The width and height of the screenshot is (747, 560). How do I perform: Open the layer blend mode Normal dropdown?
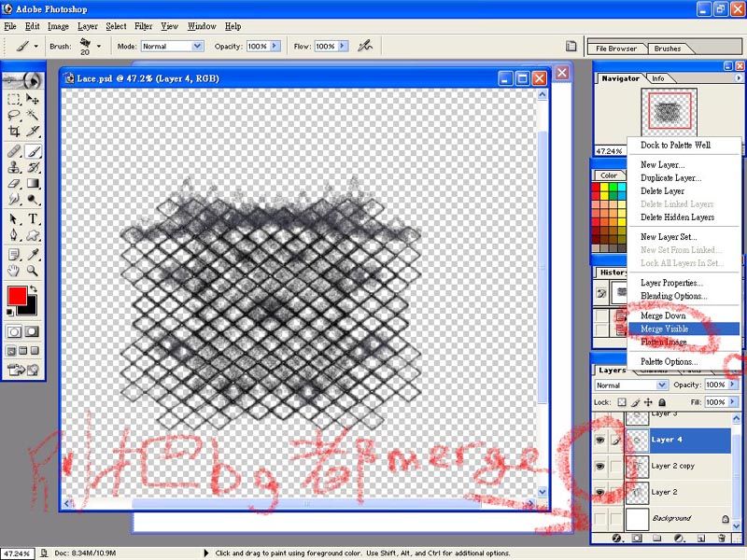click(x=662, y=385)
